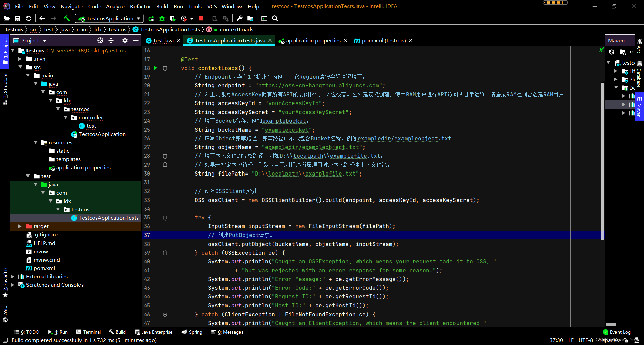Show more Maven toolbar actions chevron
The height and width of the screenshot is (345, 644).
coord(631,52)
